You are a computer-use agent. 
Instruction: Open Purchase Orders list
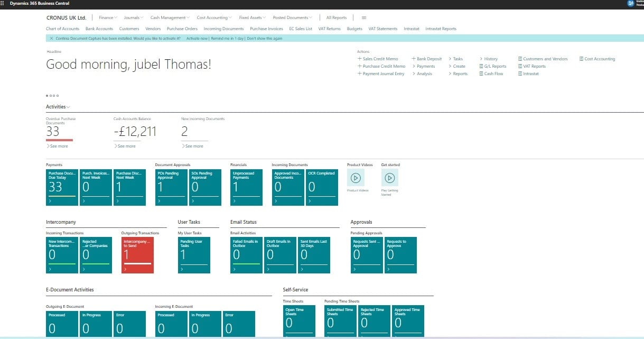pyautogui.click(x=182, y=29)
